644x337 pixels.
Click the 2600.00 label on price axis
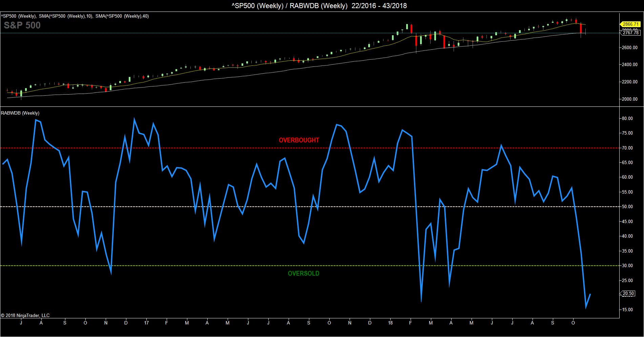pos(629,48)
